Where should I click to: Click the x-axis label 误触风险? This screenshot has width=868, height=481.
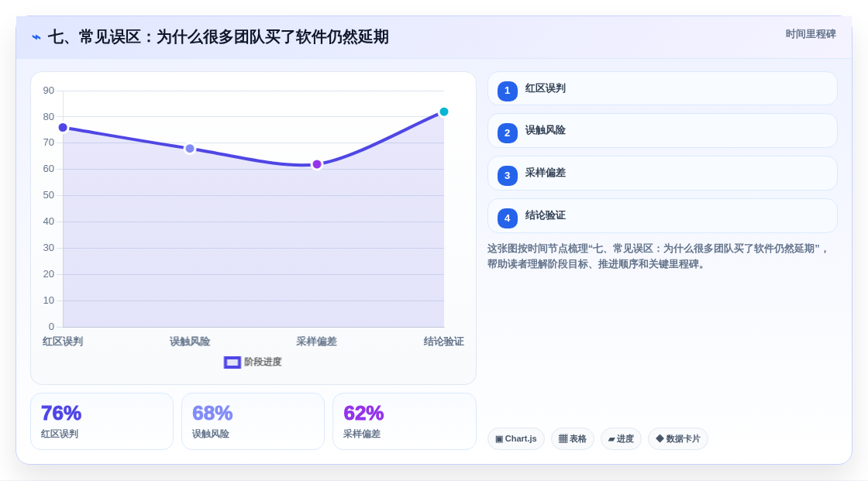click(x=190, y=342)
